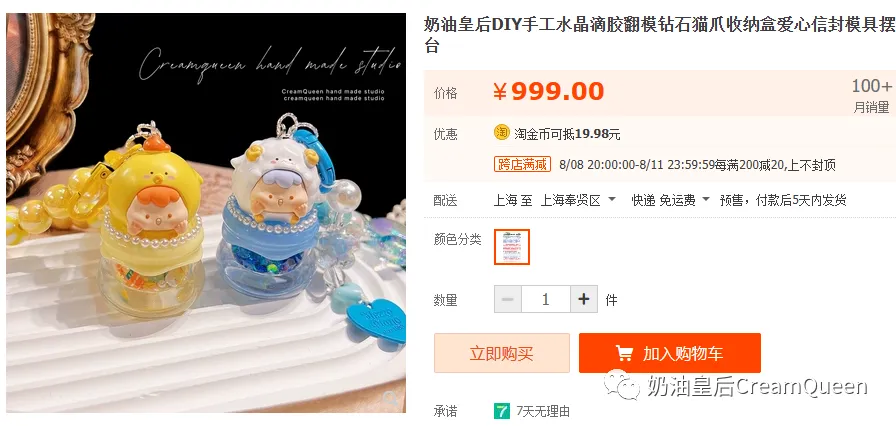Decrease quantity with the minus button

pos(508,299)
